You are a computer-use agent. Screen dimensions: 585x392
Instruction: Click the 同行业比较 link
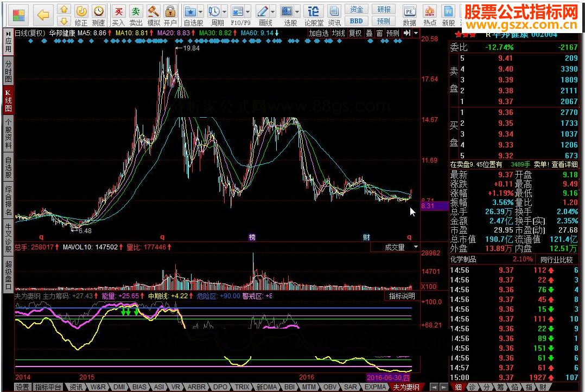click(x=557, y=259)
